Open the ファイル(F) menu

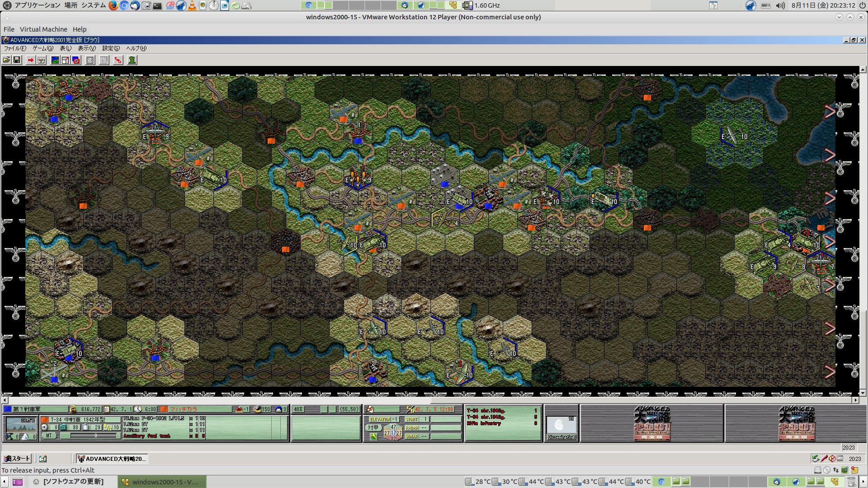[x=15, y=48]
